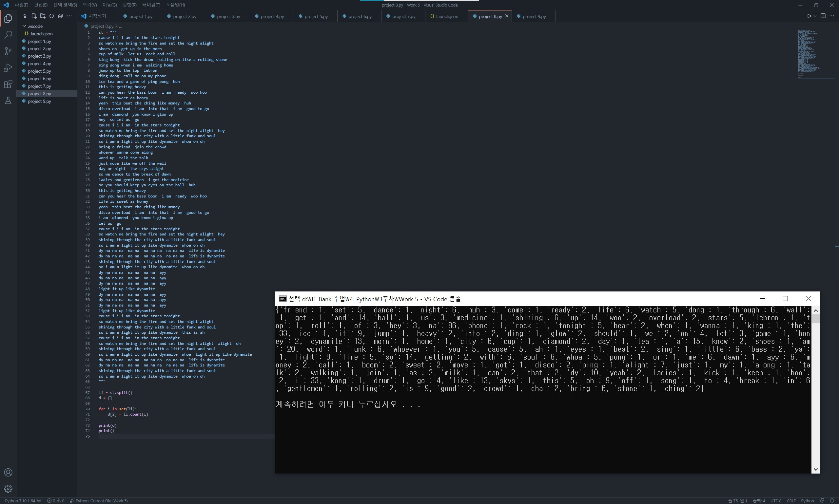Open explorer More Actions ellipsis menu
The width and height of the screenshot is (839, 504).
pos(69,16)
